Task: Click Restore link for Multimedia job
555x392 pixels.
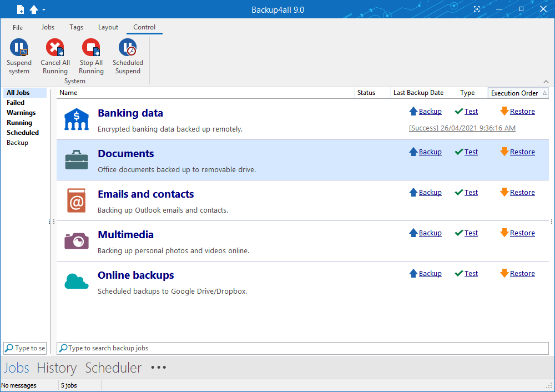Action: [x=522, y=233]
